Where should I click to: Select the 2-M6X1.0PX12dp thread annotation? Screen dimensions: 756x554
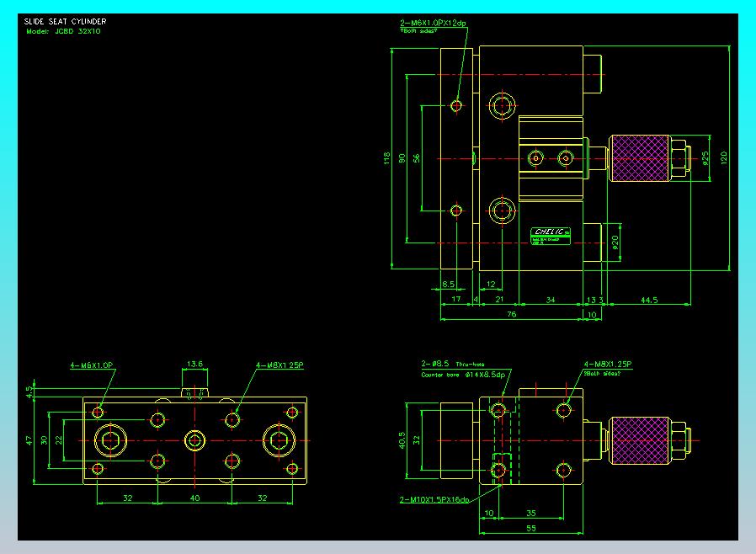(433, 23)
